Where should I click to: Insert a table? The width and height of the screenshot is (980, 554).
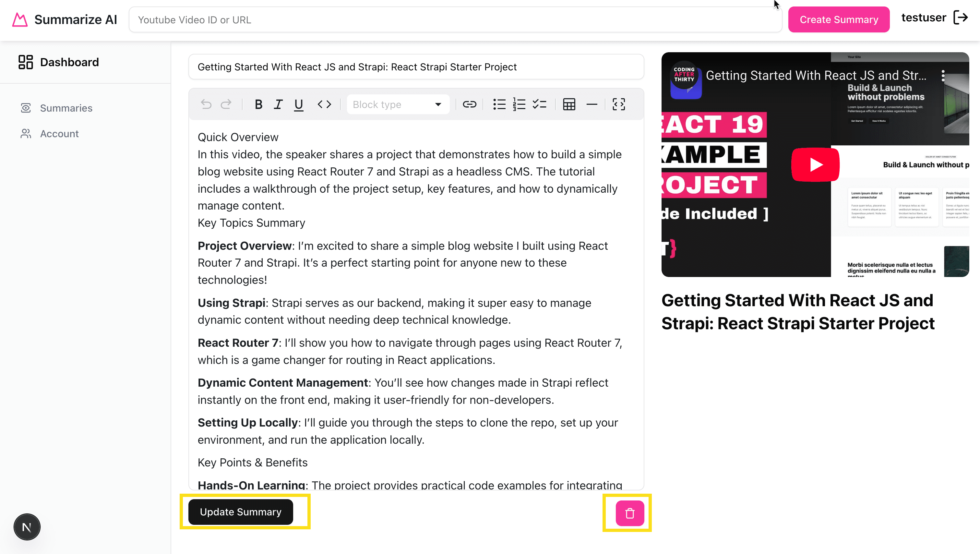(x=569, y=104)
